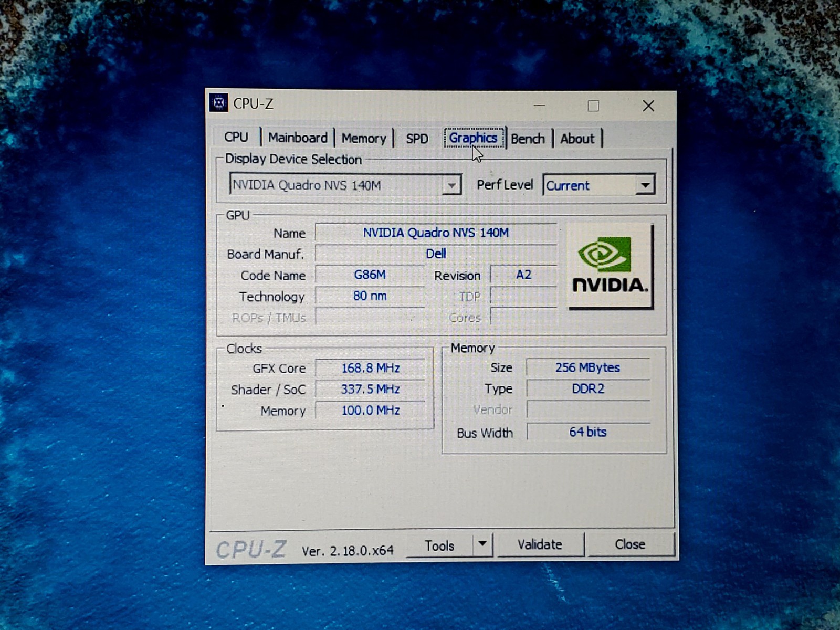This screenshot has width=840, height=630.
Task: Show the About tab
Action: click(x=577, y=139)
